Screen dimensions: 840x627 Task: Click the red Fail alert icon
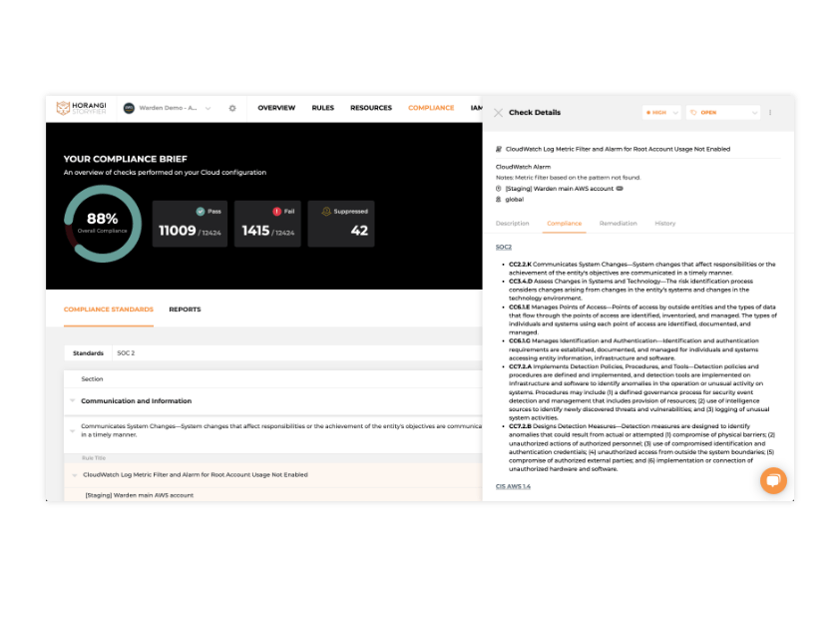(x=277, y=212)
